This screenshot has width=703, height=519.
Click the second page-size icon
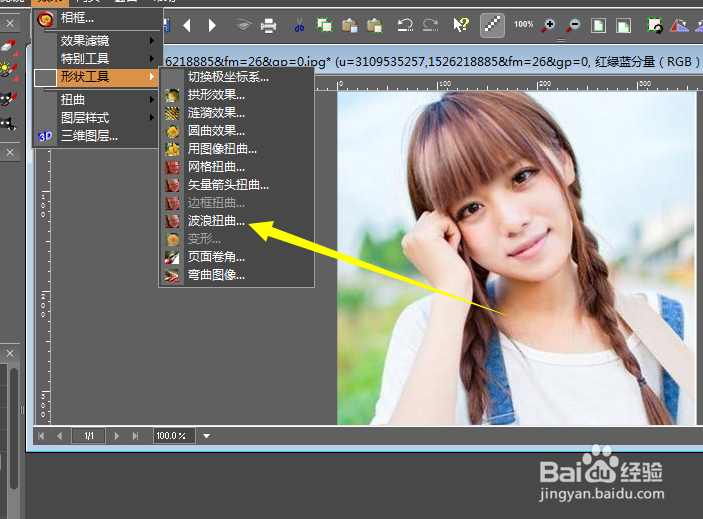[x=623, y=25]
